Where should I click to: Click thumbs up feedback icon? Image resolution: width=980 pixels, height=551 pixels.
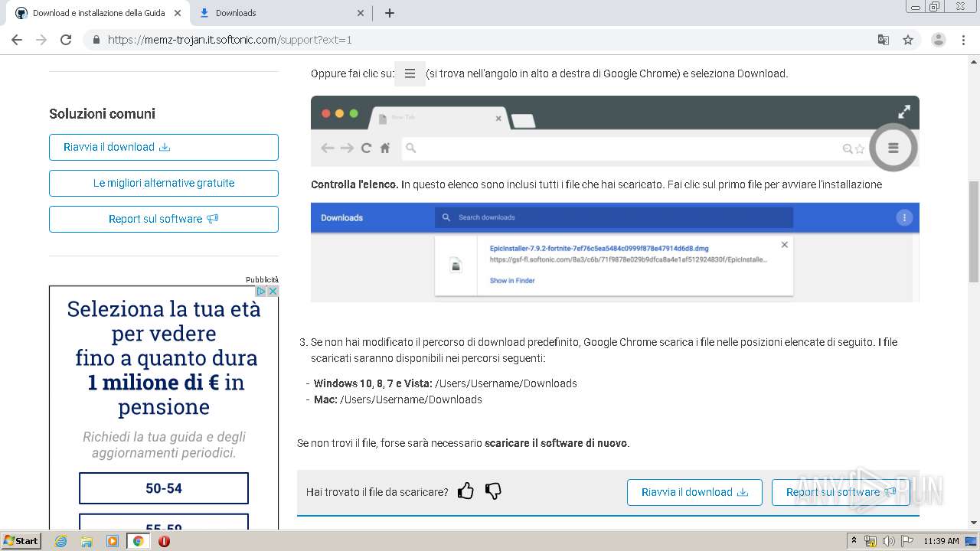coord(465,491)
